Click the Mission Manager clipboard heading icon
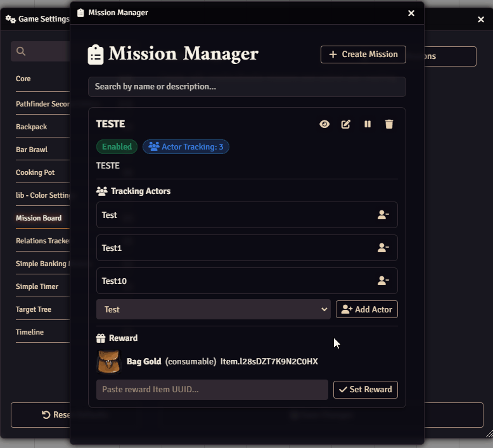The height and width of the screenshot is (448, 493). [96, 54]
